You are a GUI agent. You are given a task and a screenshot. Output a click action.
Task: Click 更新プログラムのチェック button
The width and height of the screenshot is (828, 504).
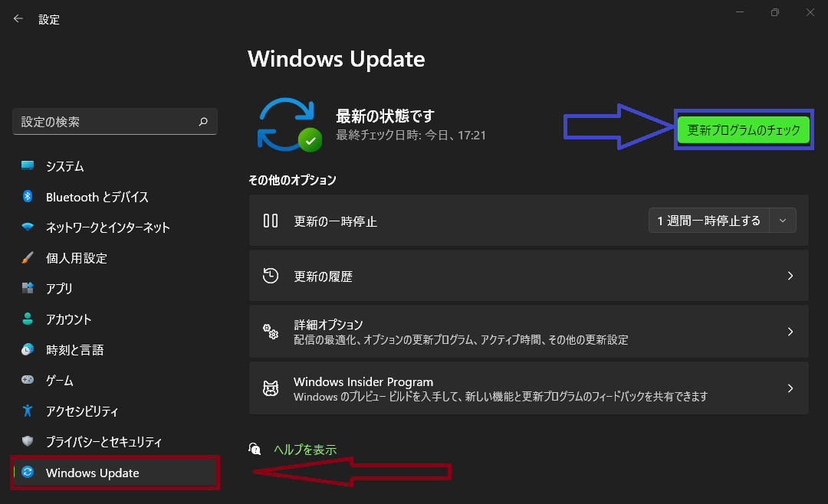pyautogui.click(x=744, y=129)
